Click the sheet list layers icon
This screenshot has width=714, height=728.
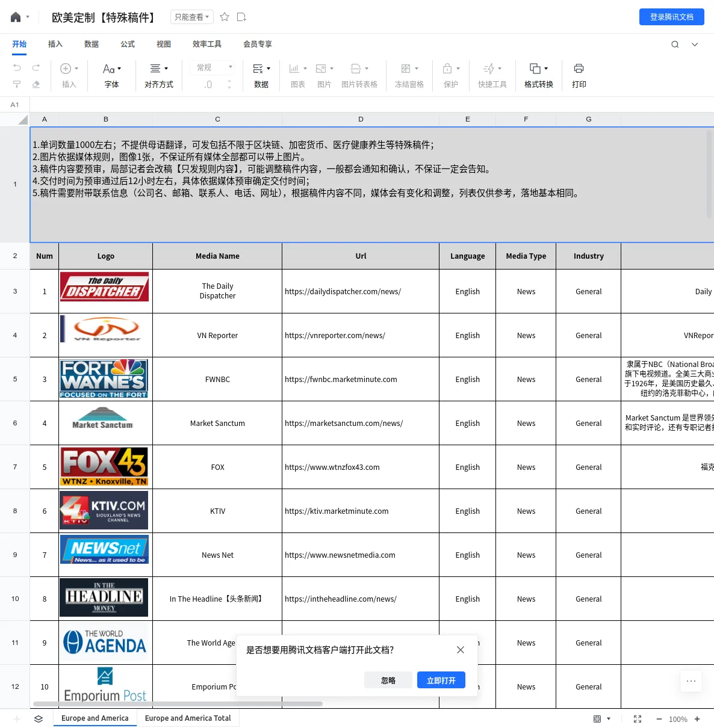pyautogui.click(x=39, y=719)
